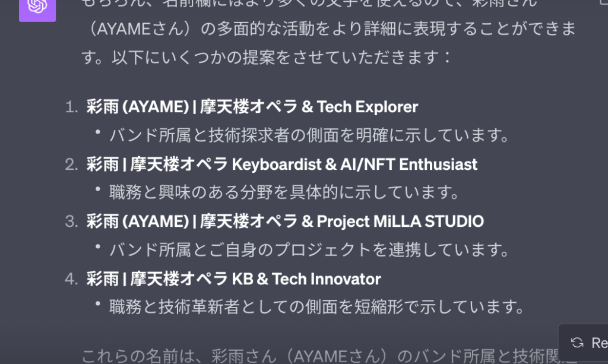Click the list number 2 marker
Screen dimensions: 608x364
coord(71,164)
